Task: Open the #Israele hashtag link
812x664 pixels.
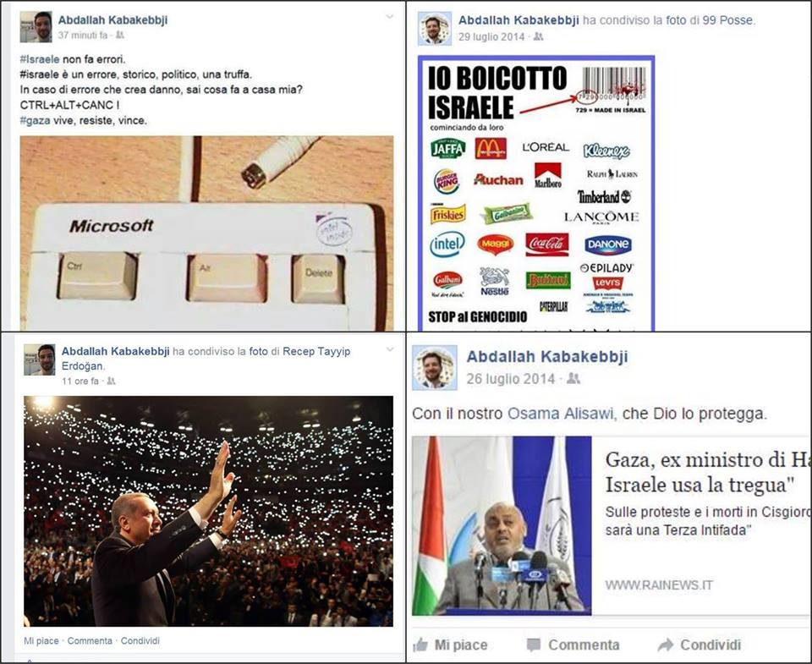Action: pos(40,59)
